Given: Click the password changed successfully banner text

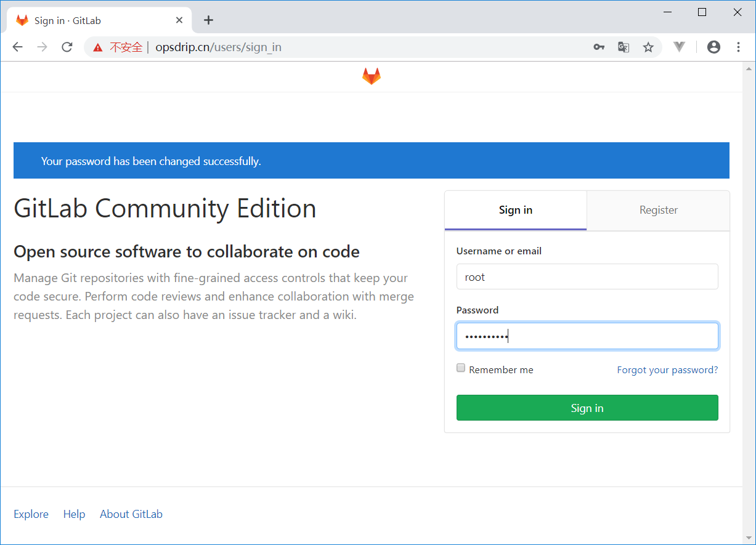Looking at the screenshot, I should (x=151, y=161).
